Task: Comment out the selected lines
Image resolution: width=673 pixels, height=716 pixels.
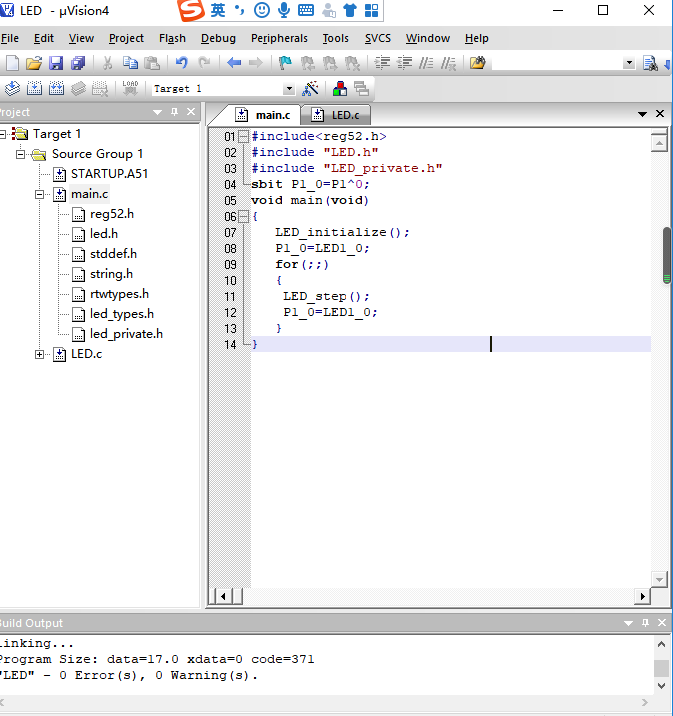Action: [426, 63]
